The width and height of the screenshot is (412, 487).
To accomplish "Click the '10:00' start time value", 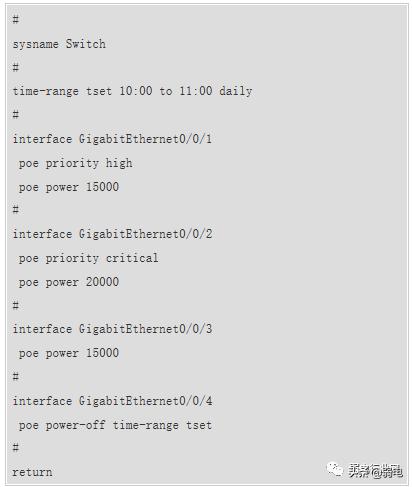I will pyautogui.click(x=136, y=90).
